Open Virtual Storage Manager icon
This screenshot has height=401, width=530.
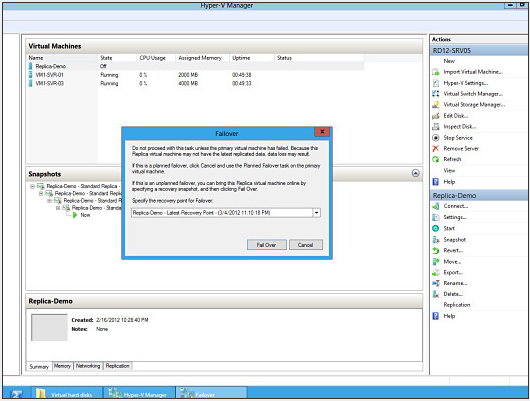(436, 105)
